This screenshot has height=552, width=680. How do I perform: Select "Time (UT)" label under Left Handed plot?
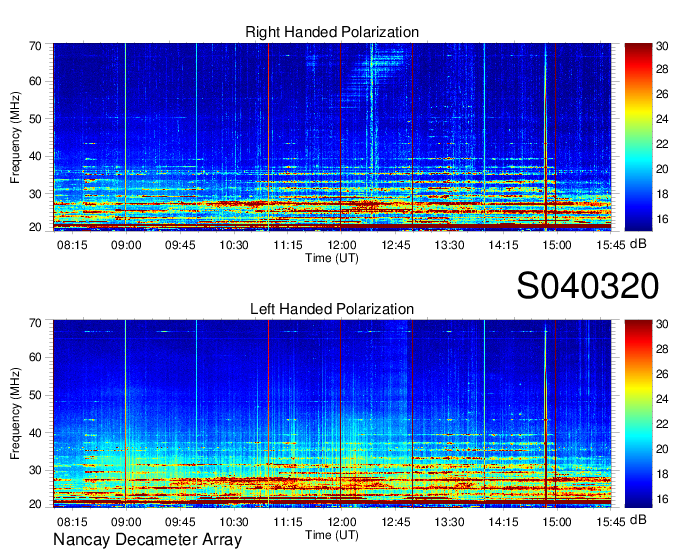[332, 535]
